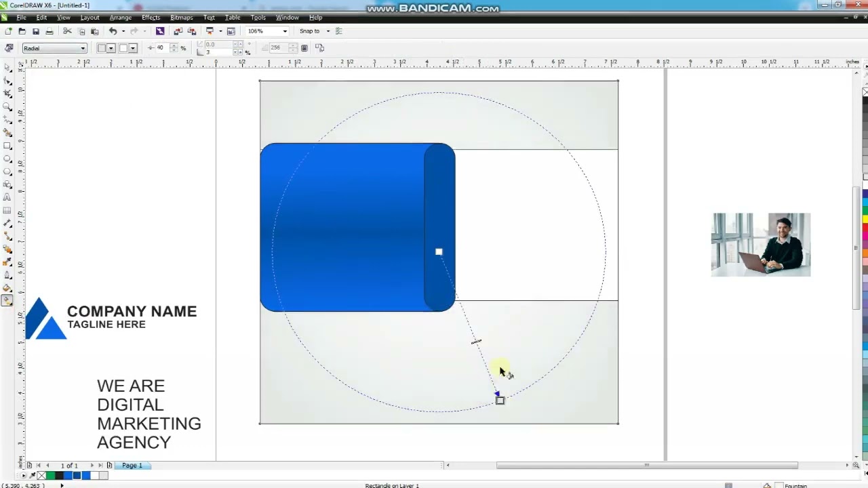
Task: Click the Copy fill properties icon
Action: (x=320, y=48)
